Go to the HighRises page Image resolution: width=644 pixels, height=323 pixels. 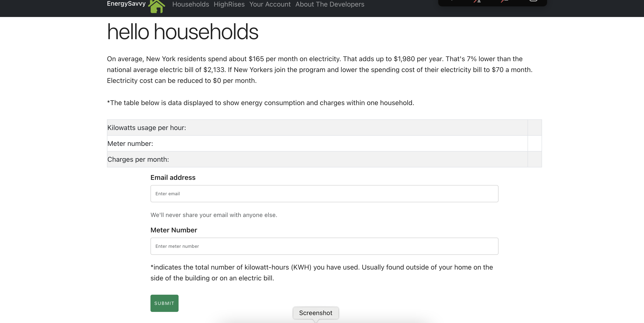click(x=229, y=4)
